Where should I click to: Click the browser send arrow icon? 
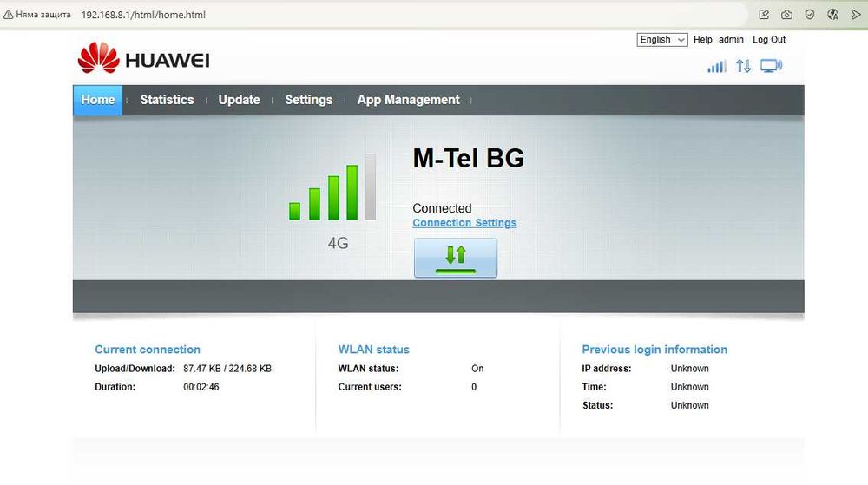856,15
